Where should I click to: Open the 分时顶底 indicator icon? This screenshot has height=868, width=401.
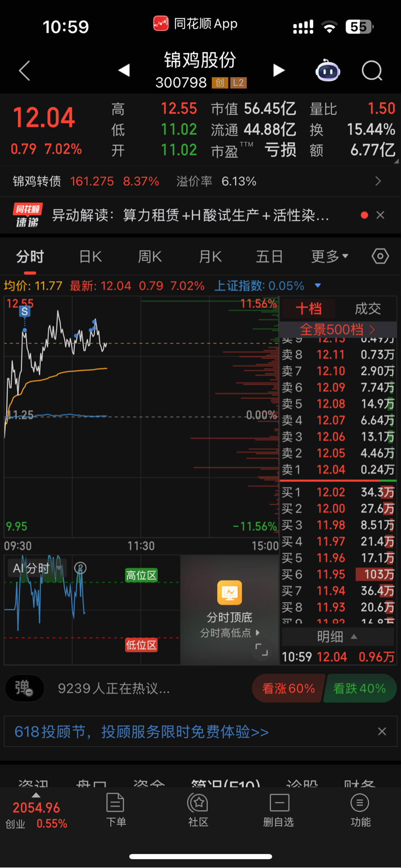coord(230,592)
